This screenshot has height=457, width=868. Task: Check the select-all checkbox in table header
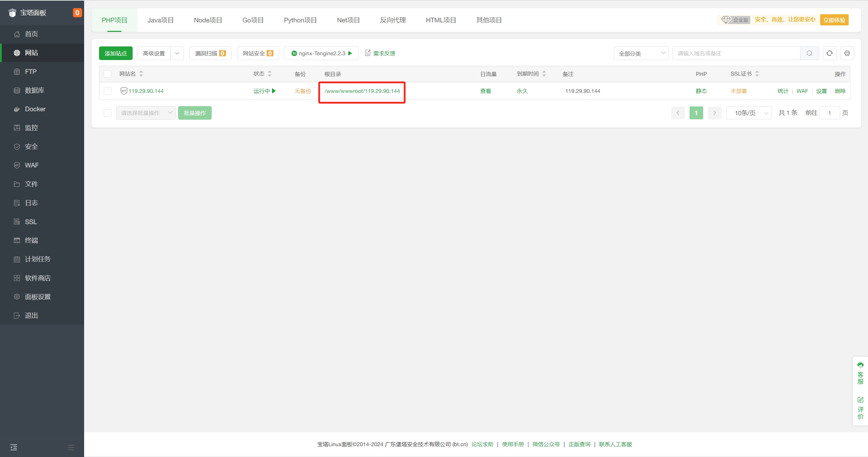coord(108,74)
